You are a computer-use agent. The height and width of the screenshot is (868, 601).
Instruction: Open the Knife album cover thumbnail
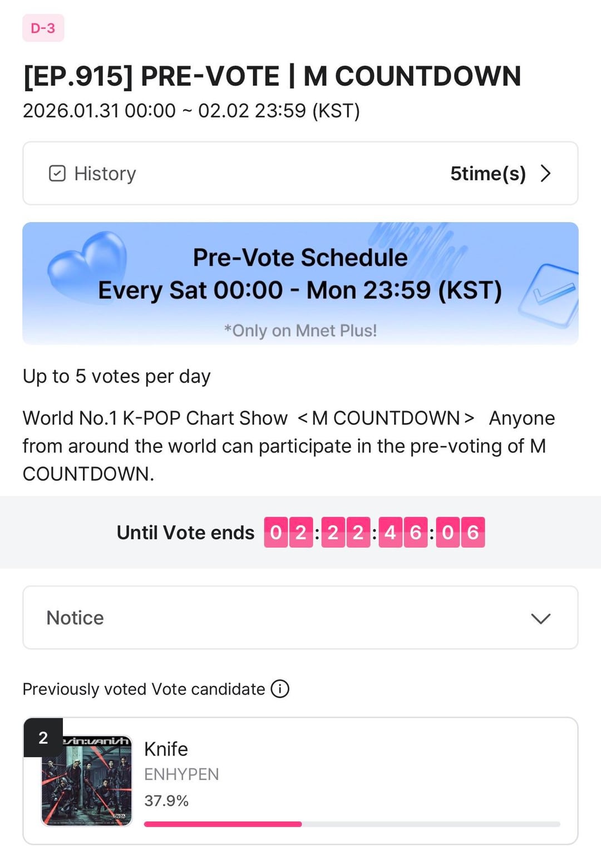pos(87,780)
